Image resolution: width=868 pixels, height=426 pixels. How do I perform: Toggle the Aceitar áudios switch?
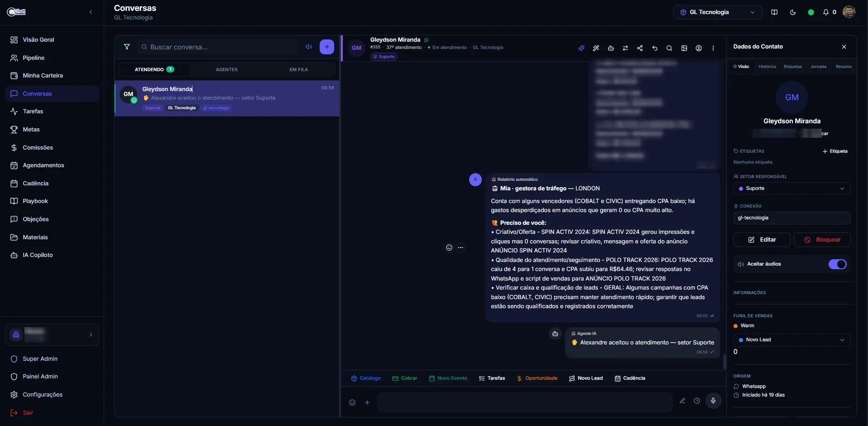837,264
